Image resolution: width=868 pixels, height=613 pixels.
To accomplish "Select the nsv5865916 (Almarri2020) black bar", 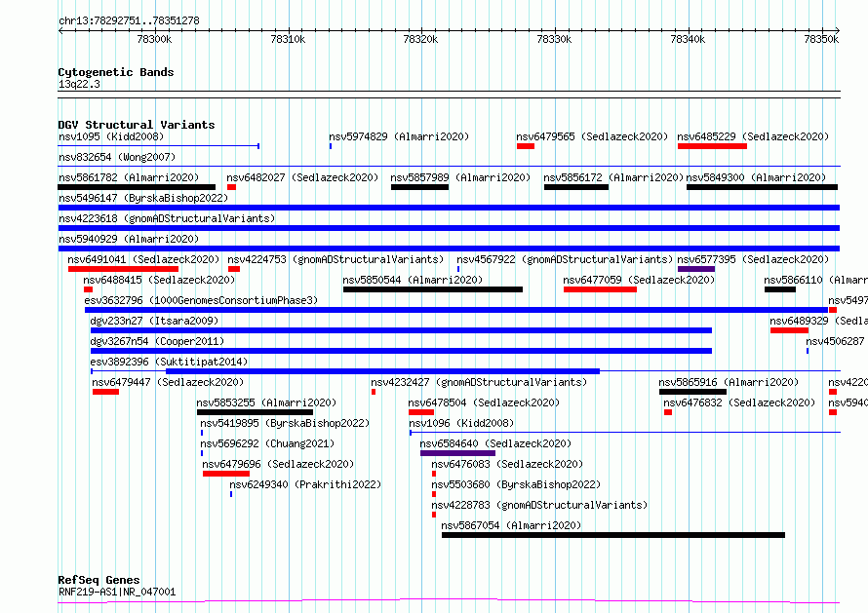I will pos(692,392).
